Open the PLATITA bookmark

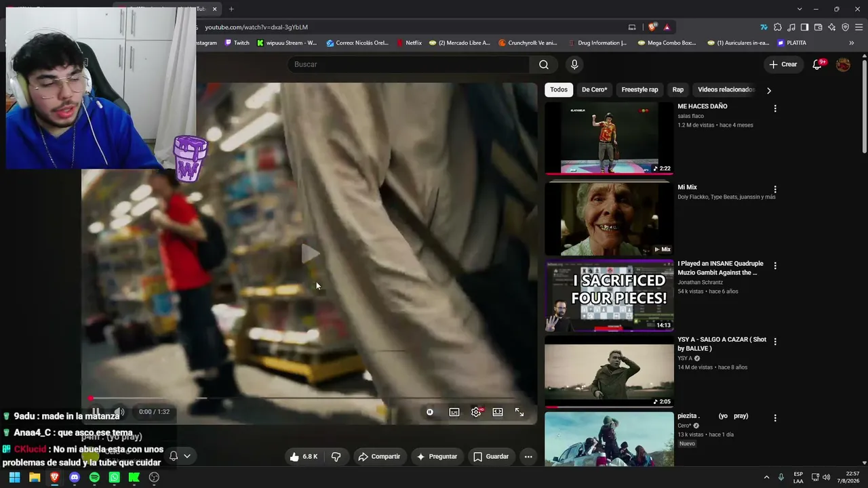pos(792,43)
